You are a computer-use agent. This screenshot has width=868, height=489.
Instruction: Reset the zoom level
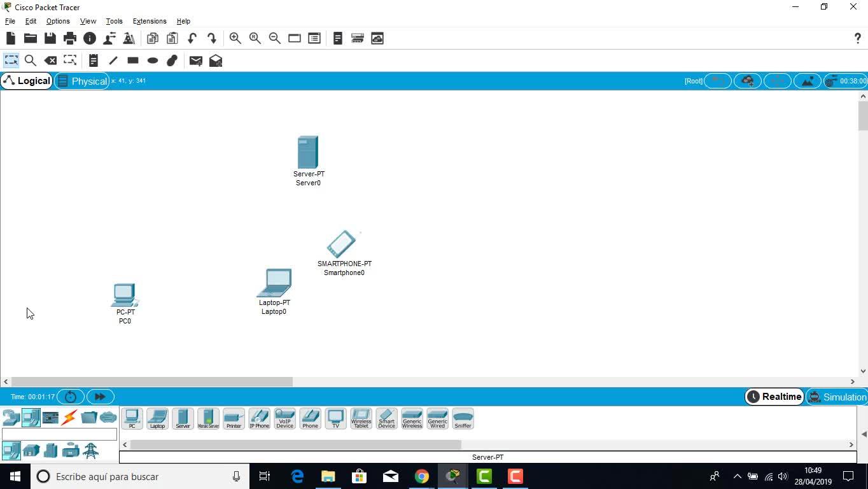point(255,38)
